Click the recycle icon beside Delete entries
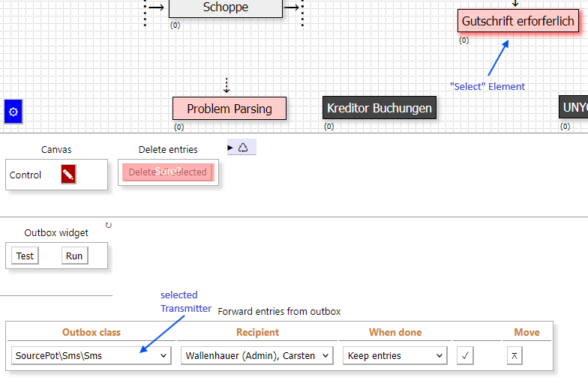Viewport: 588px width, 380px height. [x=243, y=148]
